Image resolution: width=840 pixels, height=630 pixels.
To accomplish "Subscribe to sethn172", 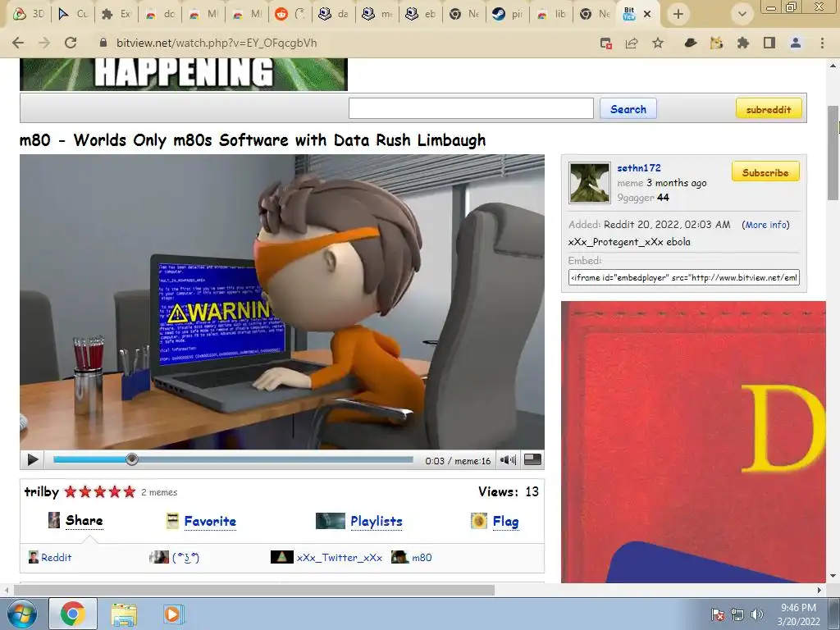I will 765,172.
